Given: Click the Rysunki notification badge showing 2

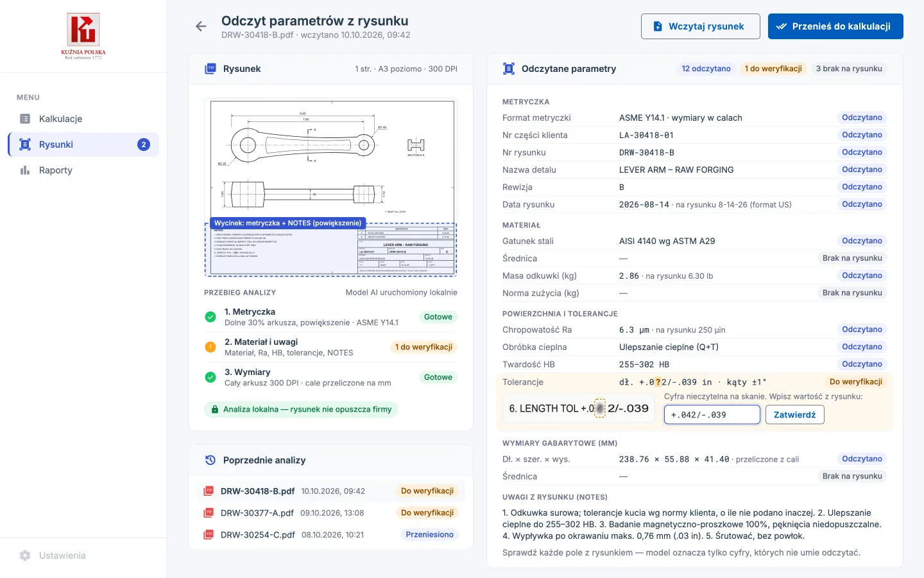Looking at the screenshot, I should (x=144, y=144).
